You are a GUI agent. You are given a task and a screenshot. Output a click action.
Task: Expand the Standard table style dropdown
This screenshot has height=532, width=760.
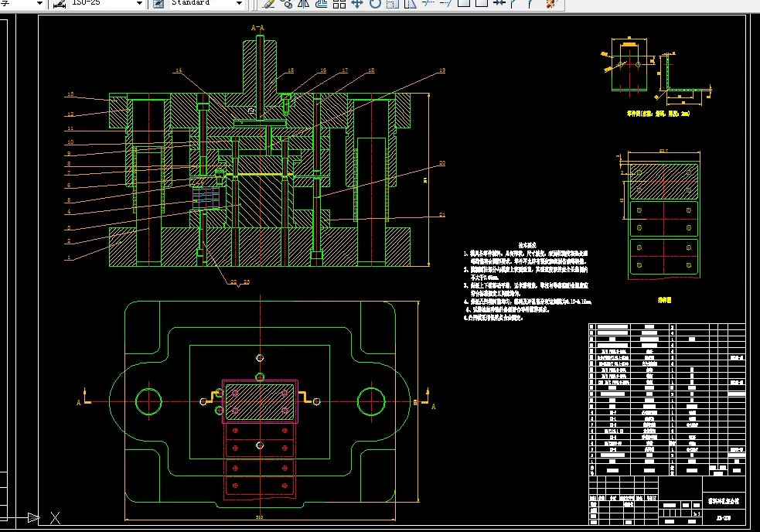pos(238,3)
